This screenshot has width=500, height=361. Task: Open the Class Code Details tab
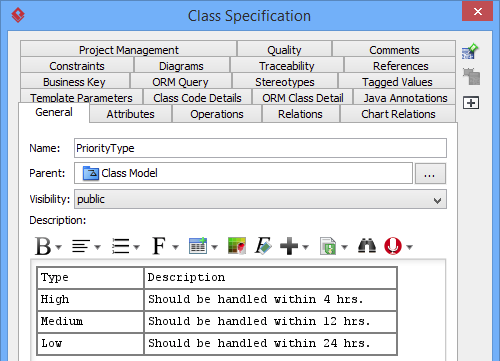[x=197, y=97]
